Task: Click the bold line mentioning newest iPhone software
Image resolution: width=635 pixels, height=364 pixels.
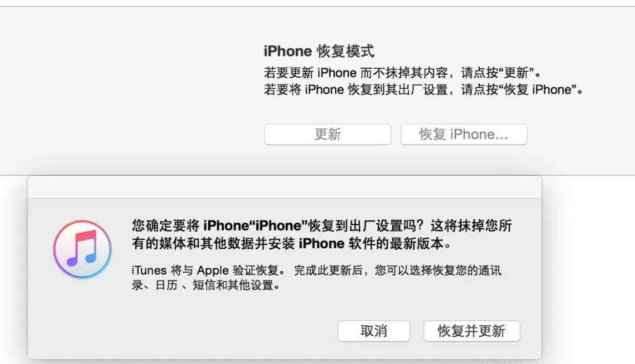Action: pyautogui.click(x=292, y=244)
